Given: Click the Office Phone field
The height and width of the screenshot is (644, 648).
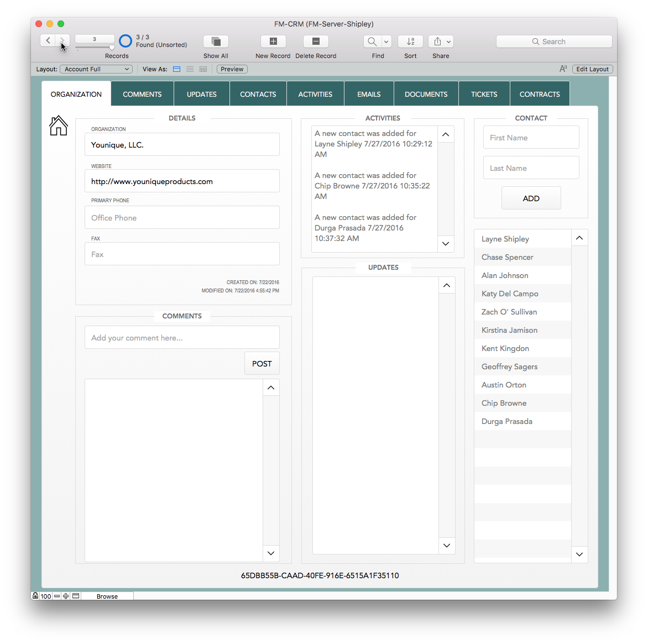Looking at the screenshot, I should [182, 218].
